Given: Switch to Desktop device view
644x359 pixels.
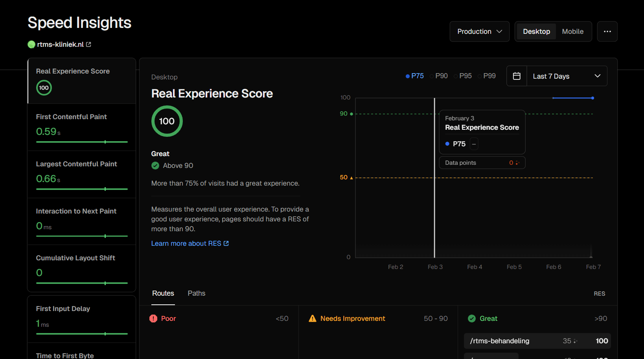Looking at the screenshot, I should click(536, 31).
